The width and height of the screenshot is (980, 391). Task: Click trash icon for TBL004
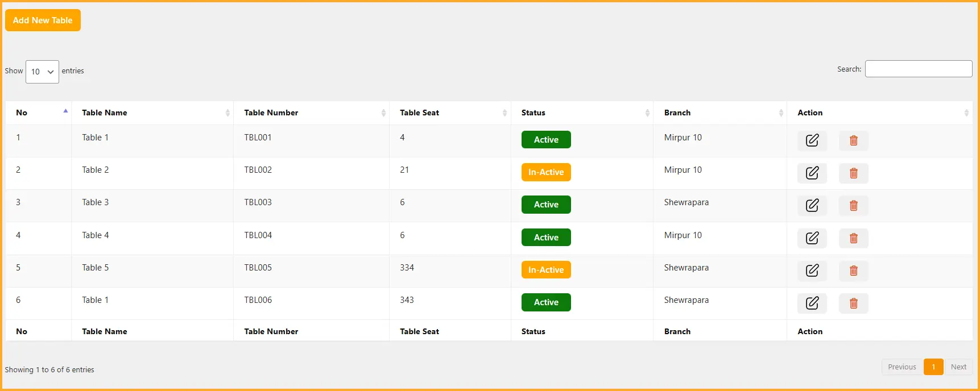tap(853, 238)
